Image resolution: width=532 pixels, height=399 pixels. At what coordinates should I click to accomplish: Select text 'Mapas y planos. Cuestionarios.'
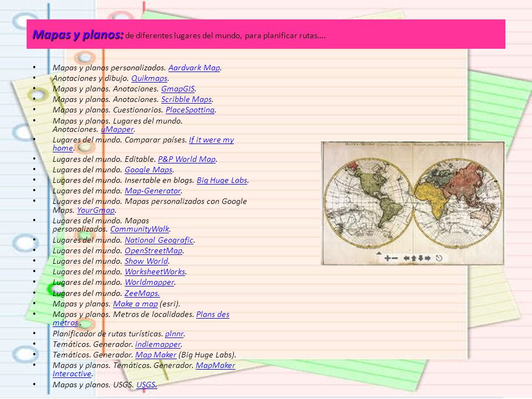(x=108, y=110)
